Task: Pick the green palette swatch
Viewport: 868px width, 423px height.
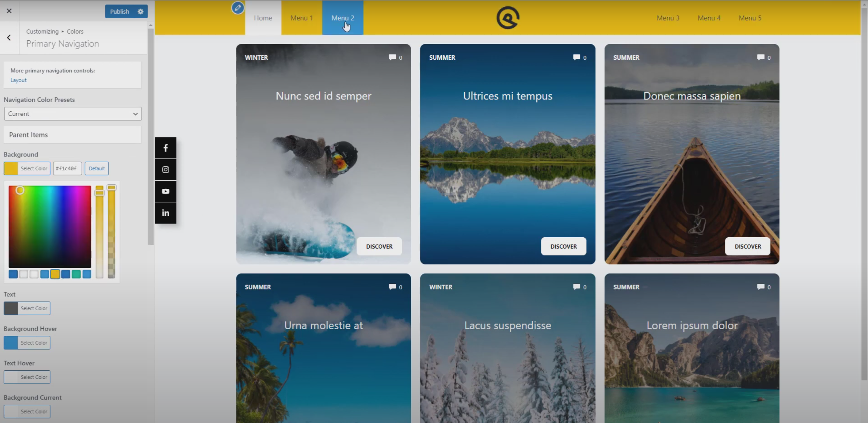Action: click(x=76, y=274)
